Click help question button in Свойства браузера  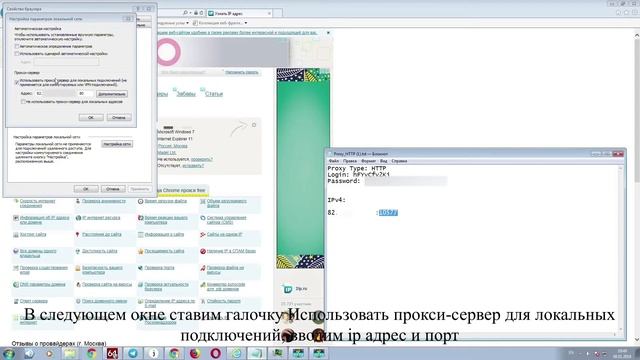tap(138, 9)
